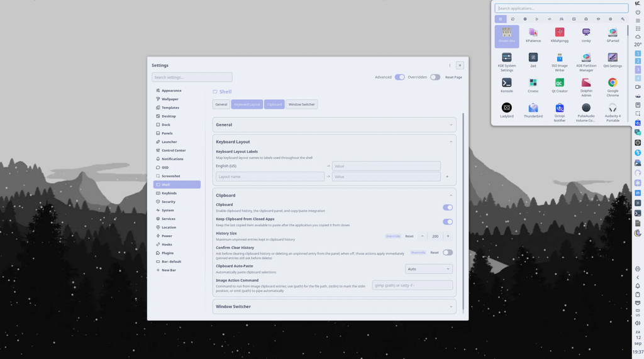Viewport: 644px width, 359px height.
Task: Click the Image Action Command field
Action: click(413, 285)
